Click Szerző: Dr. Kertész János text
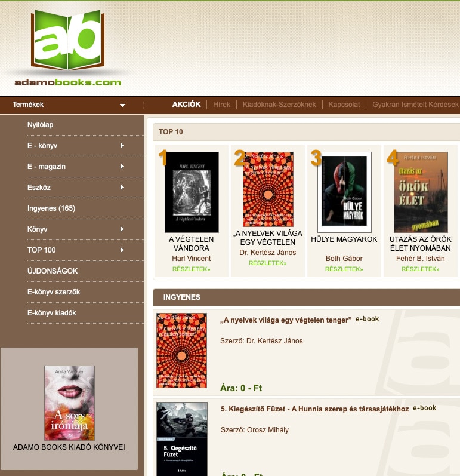The height and width of the screenshot is (476, 460). [x=261, y=341]
